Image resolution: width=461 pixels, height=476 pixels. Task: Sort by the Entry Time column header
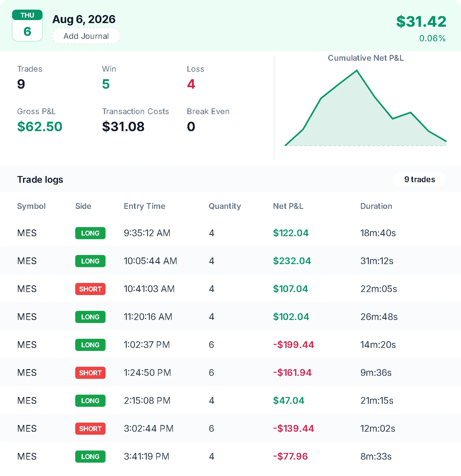coord(144,206)
